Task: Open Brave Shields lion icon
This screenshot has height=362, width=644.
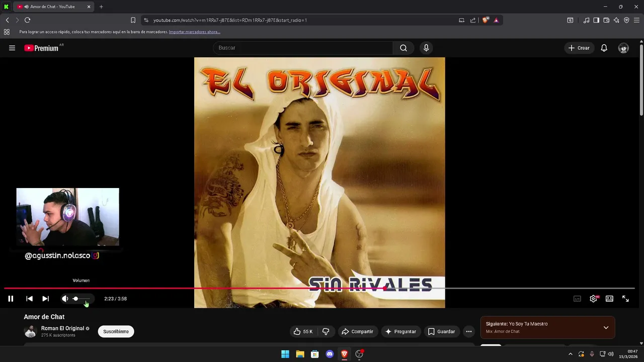Action: 486,20
